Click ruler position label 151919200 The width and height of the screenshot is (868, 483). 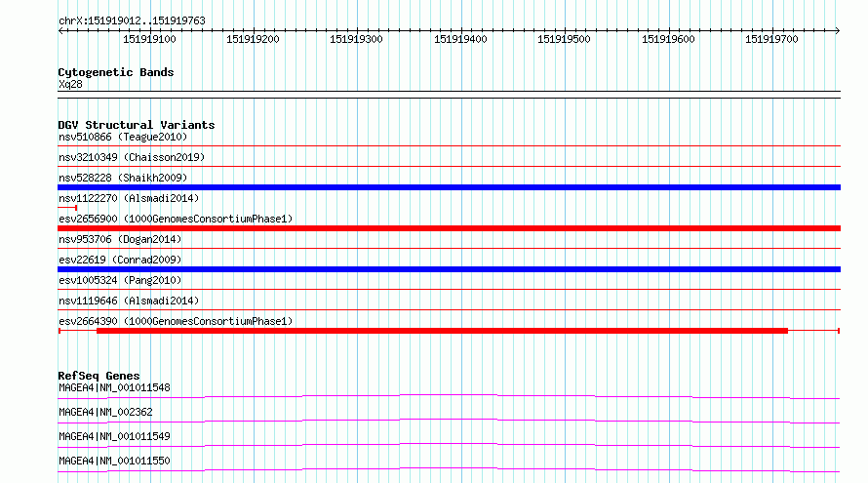coord(253,39)
